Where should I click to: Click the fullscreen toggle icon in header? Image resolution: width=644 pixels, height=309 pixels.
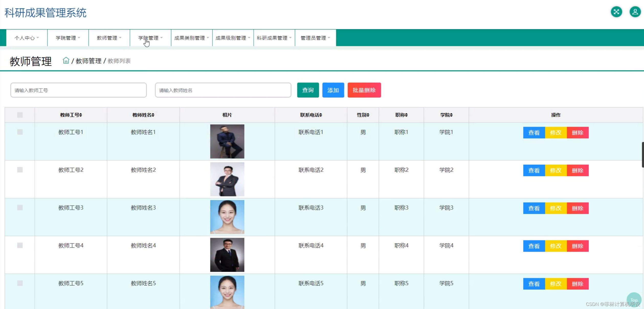pyautogui.click(x=616, y=12)
